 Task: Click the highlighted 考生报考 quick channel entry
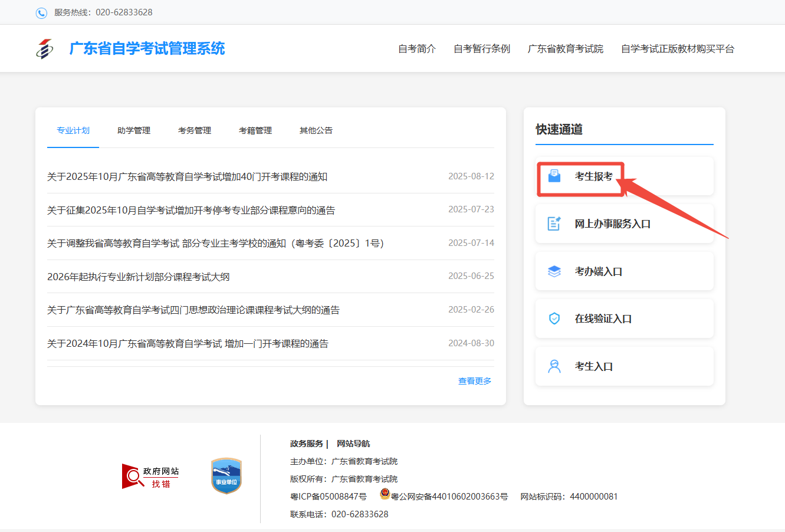click(x=590, y=175)
